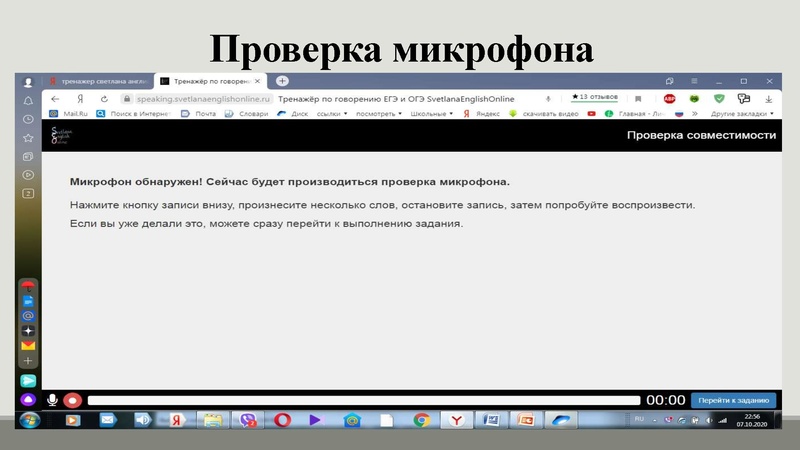The width and height of the screenshot is (800, 450).
Task: Open Viber from the taskbar
Action: pyautogui.click(x=247, y=420)
